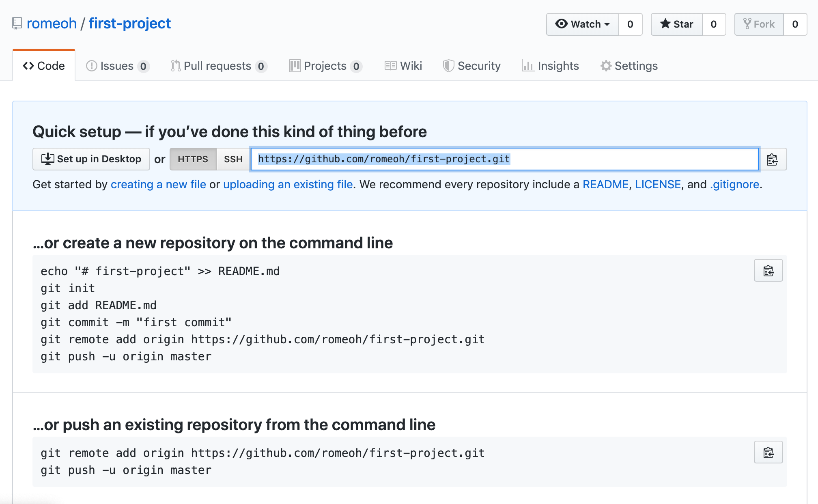Screen dimensions: 818x504
Task: Copy the new repository commands to clipboard
Action: pyautogui.click(x=768, y=271)
